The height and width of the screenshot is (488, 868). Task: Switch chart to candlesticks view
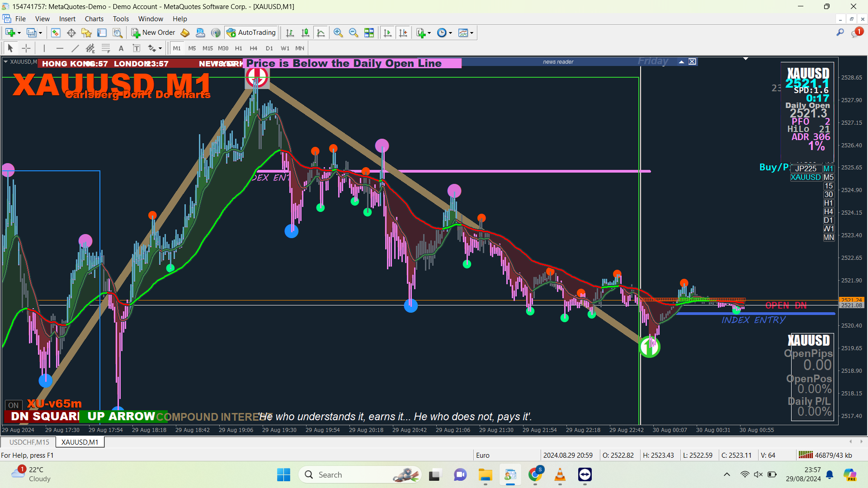tap(306, 33)
